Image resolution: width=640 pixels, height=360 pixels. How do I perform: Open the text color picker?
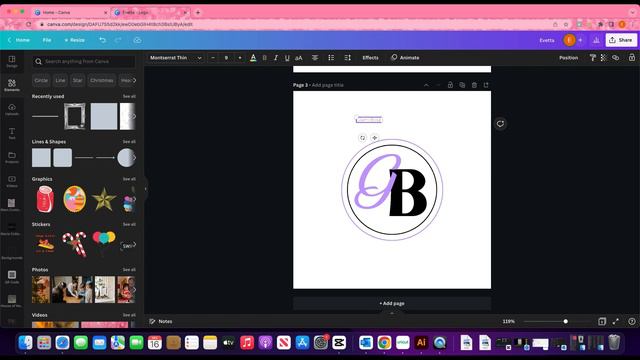tap(253, 58)
